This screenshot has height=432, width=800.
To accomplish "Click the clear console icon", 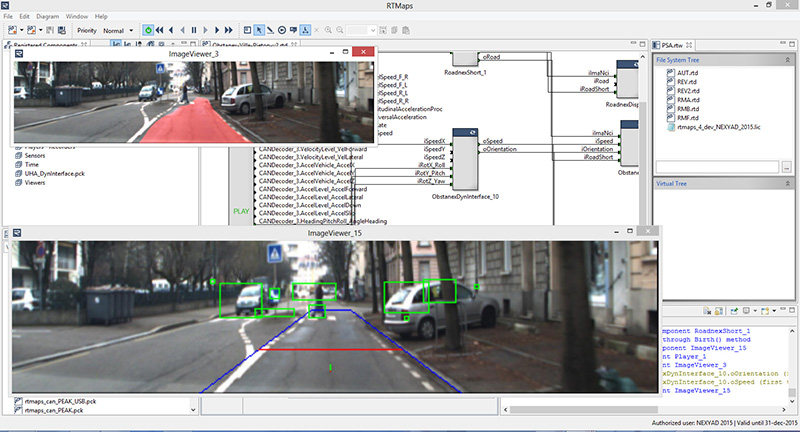I will (x=707, y=311).
